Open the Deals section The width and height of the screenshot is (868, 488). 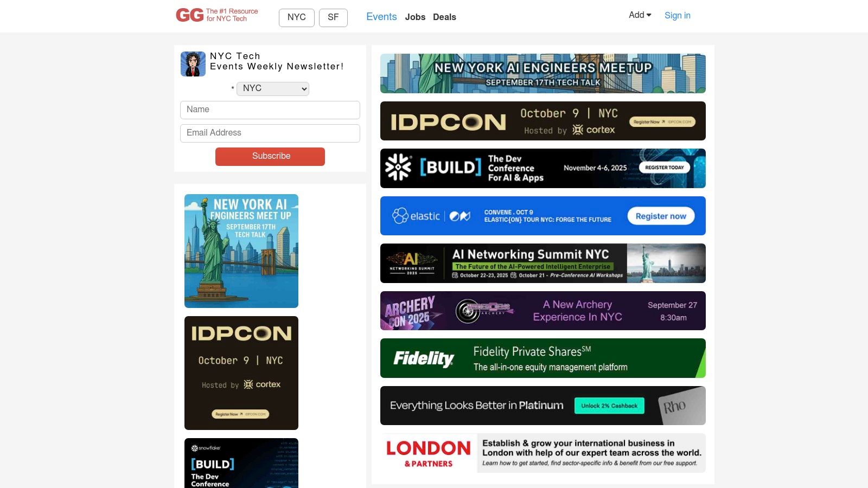[444, 17]
